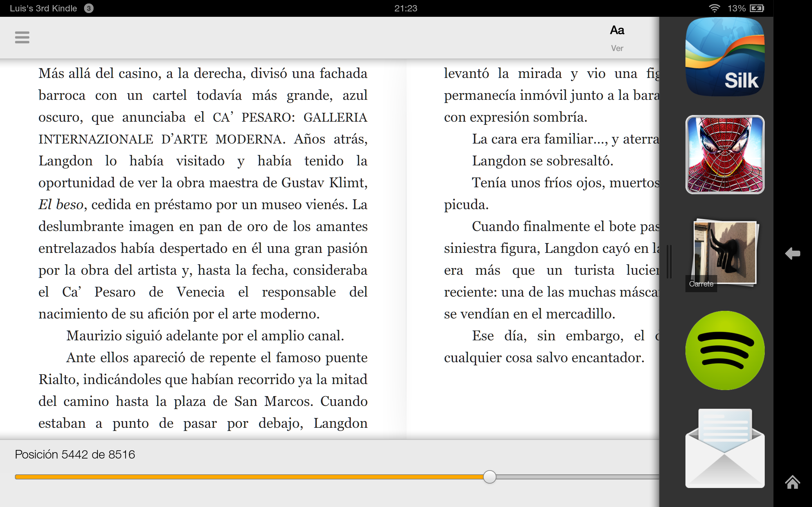Open the Spotify app
This screenshot has height=507, width=812.
tap(725, 350)
